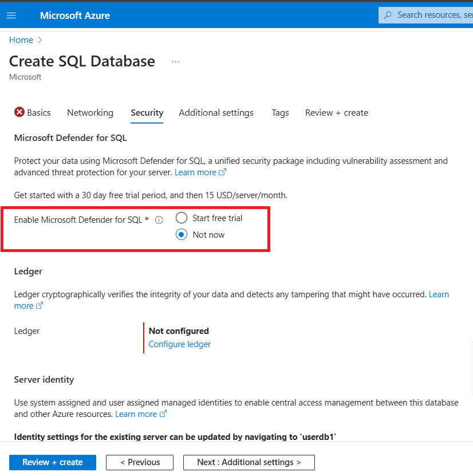This screenshot has width=473, height=476.
Task: Click the info icon beside Enable Microsoft Defender
Action: coord(159,220)
